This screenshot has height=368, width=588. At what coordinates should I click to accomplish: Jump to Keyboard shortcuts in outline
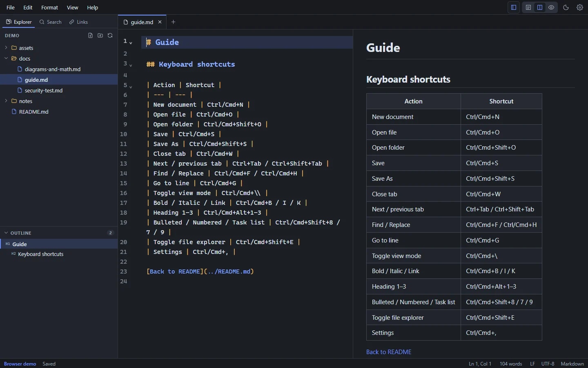coord(59,254)
